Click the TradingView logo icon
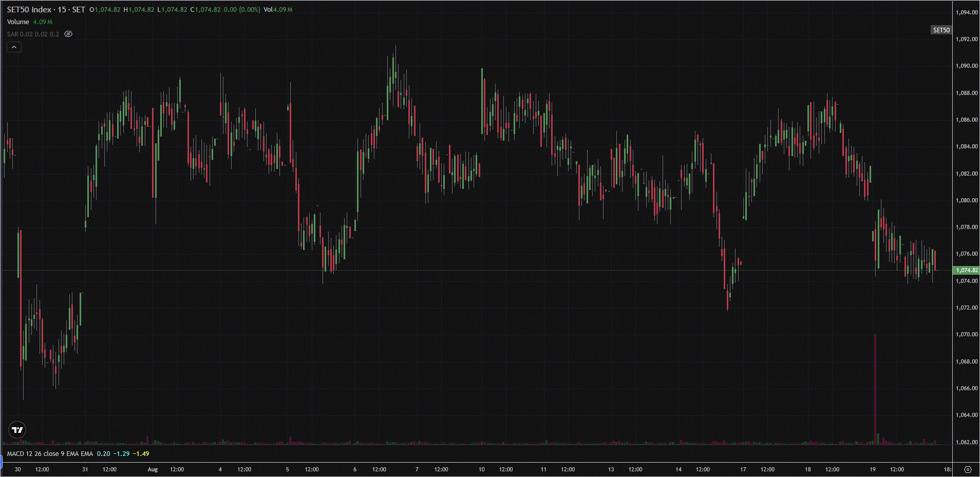This screenshot has height=477, width=980. click(x=17, y=430)
